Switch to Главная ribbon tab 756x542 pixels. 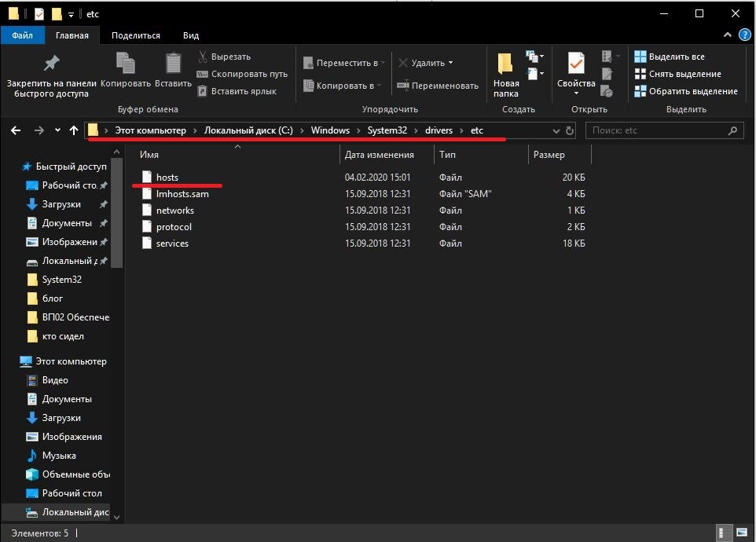click(72, 35)
